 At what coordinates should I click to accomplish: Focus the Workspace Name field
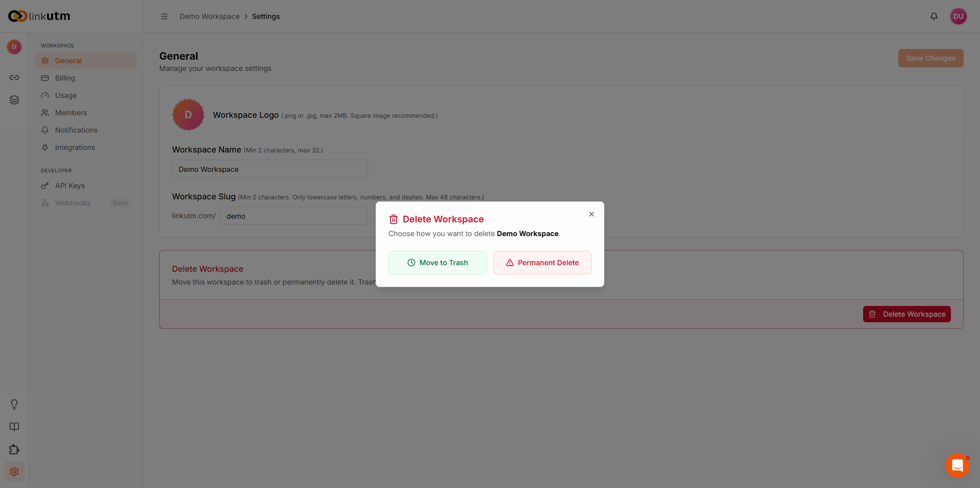[270, 169]
